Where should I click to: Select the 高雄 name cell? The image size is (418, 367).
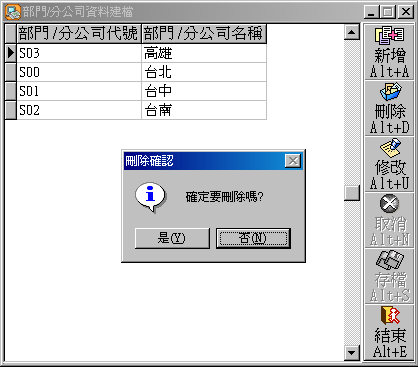point(204,53)
